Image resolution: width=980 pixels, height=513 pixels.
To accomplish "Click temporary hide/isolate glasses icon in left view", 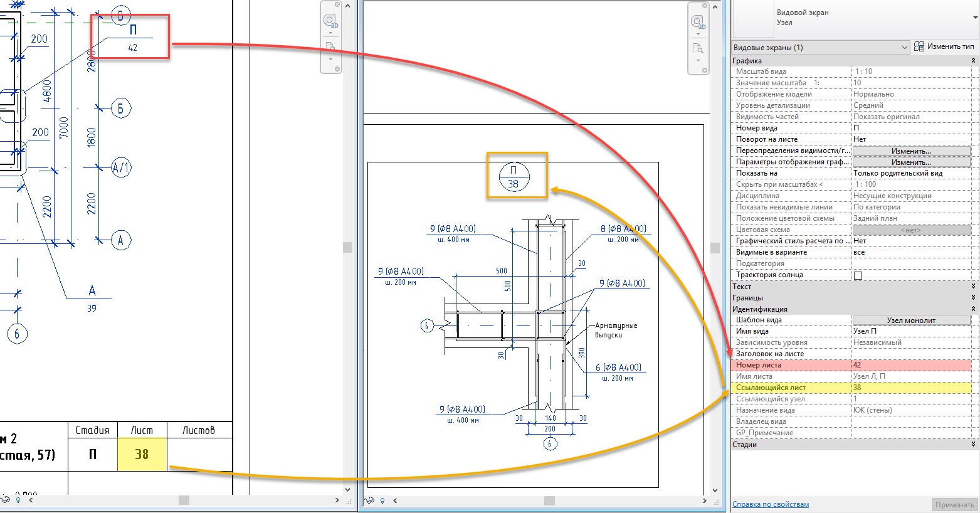I will 6,500.
